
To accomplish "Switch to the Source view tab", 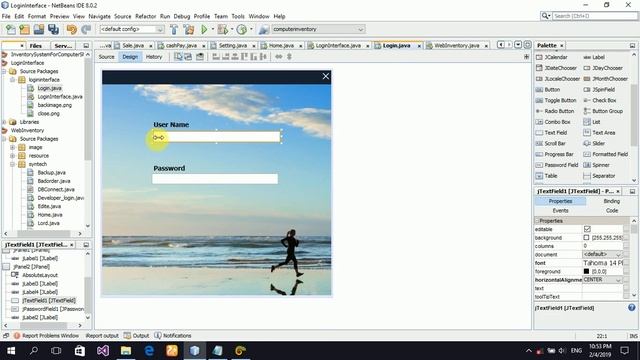I will [106, 57].
